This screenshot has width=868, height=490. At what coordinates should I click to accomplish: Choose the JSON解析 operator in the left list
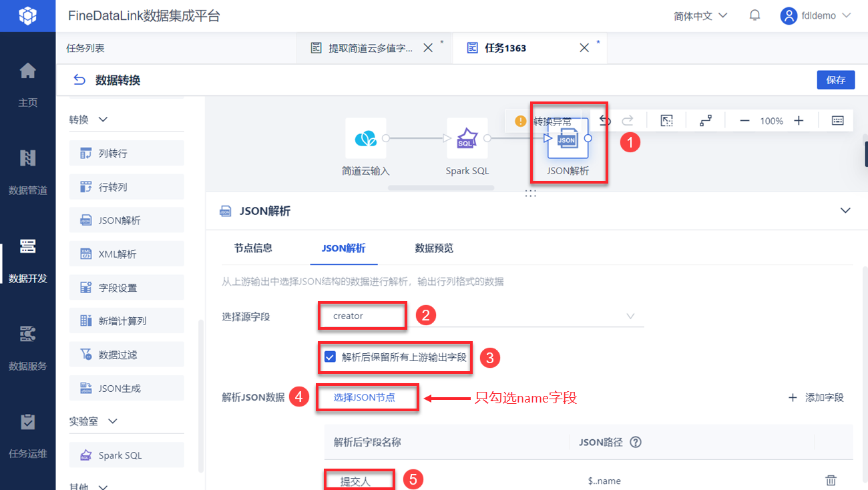tap(126, 220)
